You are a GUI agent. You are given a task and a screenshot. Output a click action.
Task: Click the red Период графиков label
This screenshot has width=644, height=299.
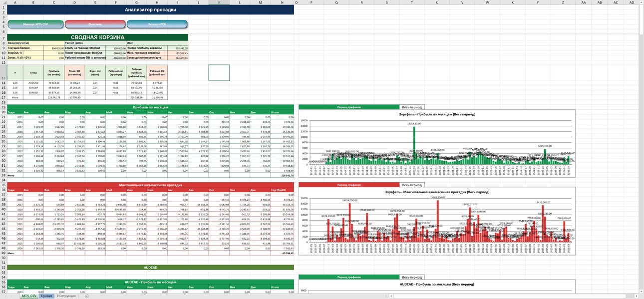click(349, 185)
